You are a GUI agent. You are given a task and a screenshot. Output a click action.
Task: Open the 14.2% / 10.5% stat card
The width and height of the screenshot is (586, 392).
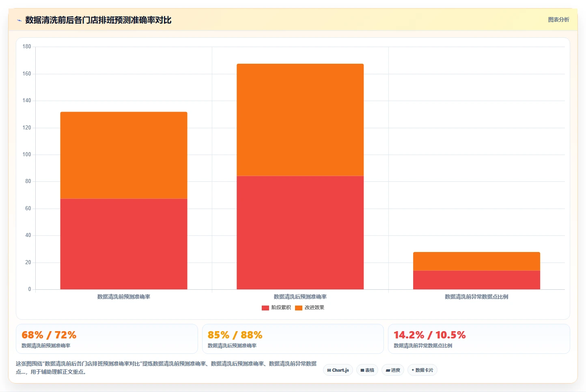point(479,339)
